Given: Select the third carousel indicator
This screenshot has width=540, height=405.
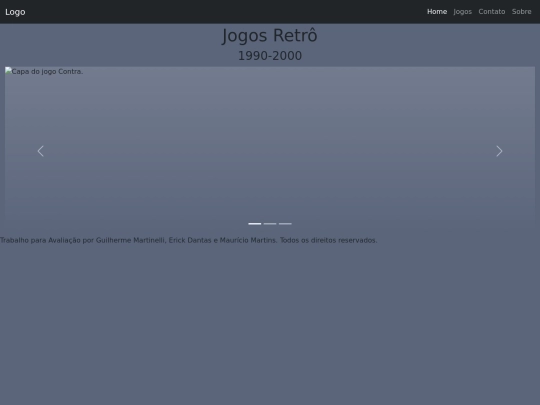Looking at the screenshot, I should (285, 224).
